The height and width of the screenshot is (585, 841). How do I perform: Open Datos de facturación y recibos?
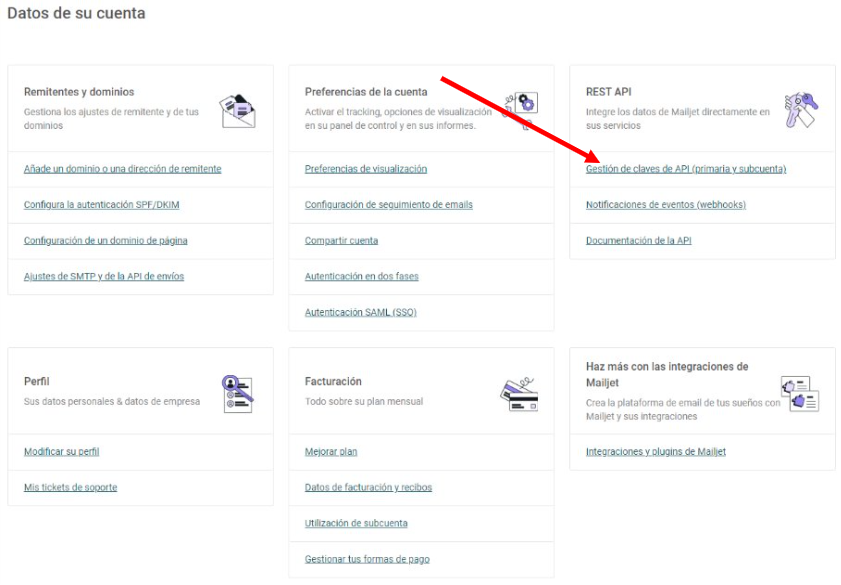pos(368,487)
